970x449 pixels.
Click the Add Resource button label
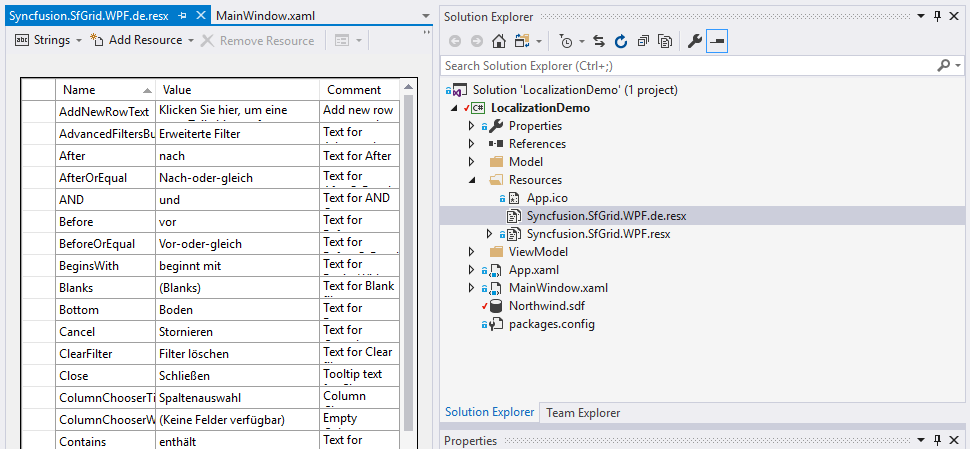(145, 40)
